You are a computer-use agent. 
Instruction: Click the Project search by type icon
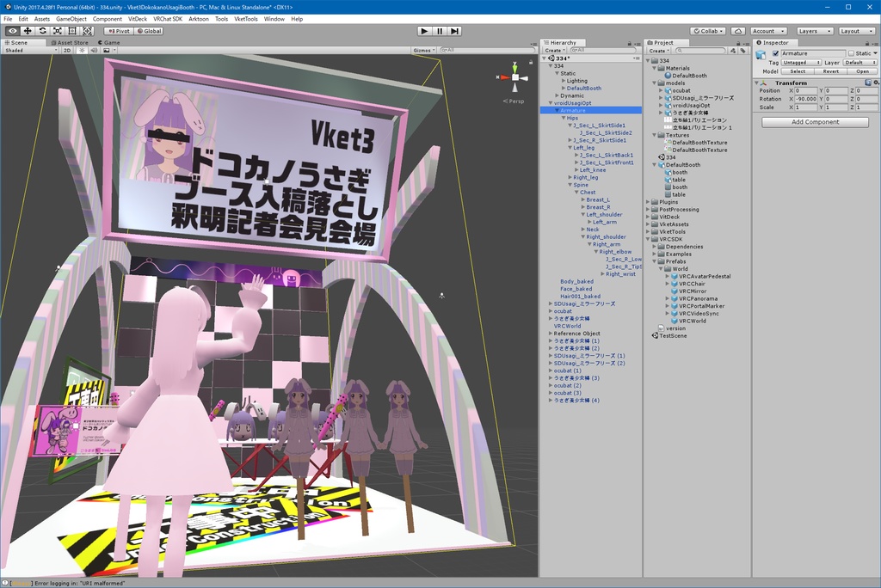coord(733,51)
